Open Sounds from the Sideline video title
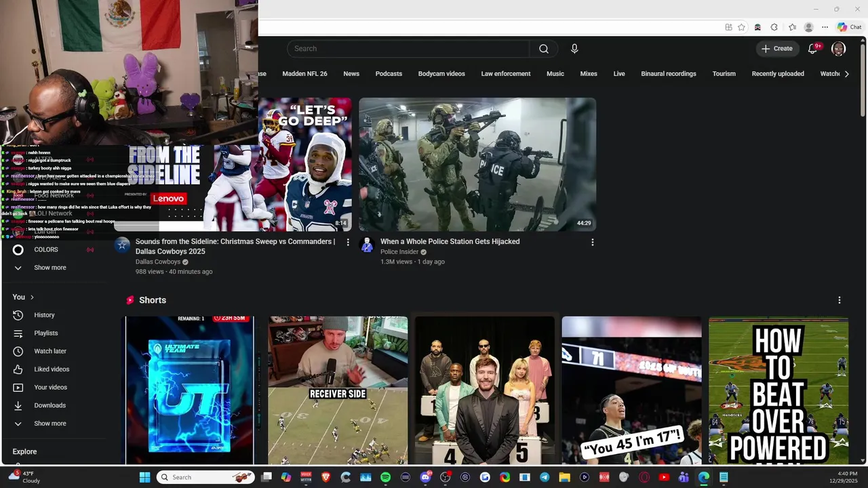 (235, 246)
